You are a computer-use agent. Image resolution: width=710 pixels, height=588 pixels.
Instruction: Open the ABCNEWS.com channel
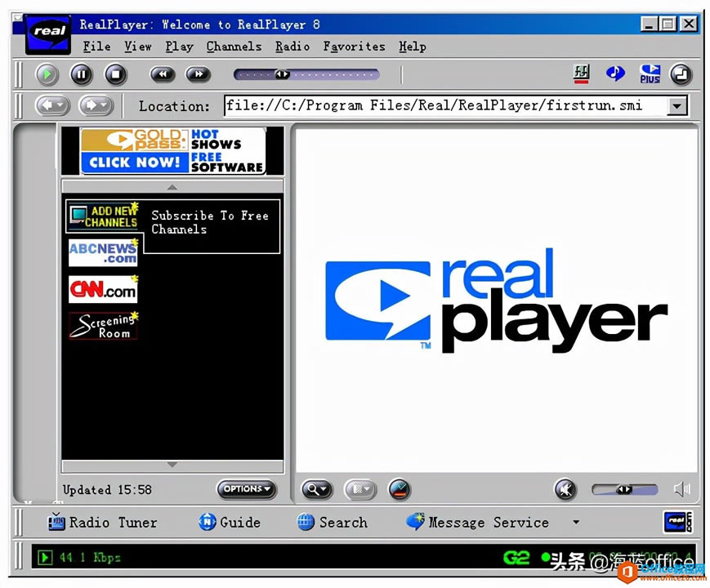click(103, 253)
